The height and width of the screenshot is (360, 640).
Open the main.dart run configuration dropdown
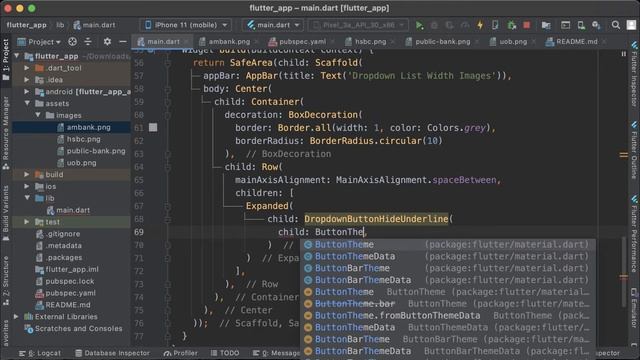(x=273, y=25)
